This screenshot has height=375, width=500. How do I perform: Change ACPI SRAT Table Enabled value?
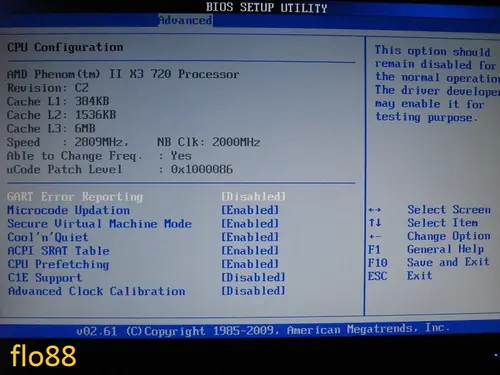pyautogui.click(x=250, y=251)
